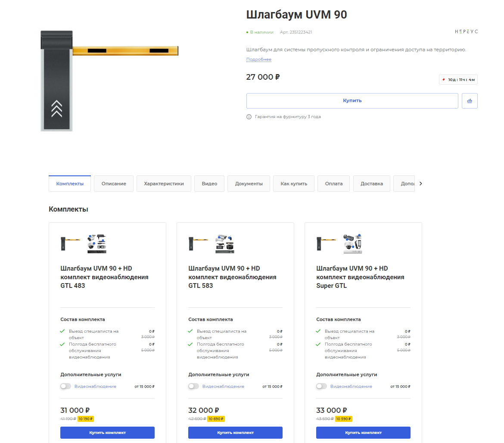Image resolution: width=504 pixels, height=443 pixels.
Task: Select the Комплекты tab
Action: click(x=70, y=184)
